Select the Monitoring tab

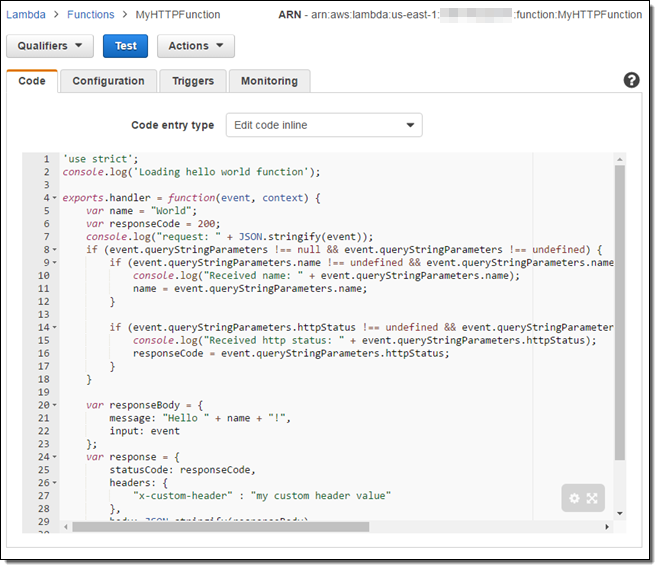[x=269, y=81]
